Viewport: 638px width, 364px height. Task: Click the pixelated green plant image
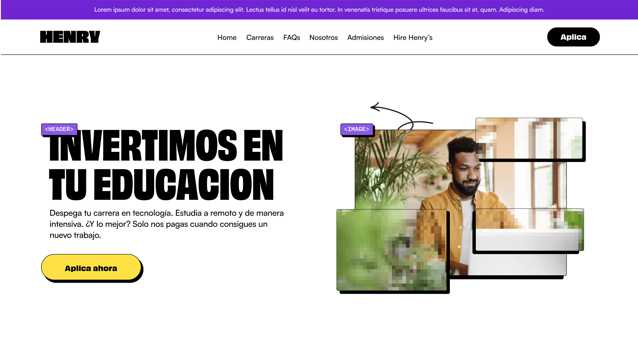point(391,250)
